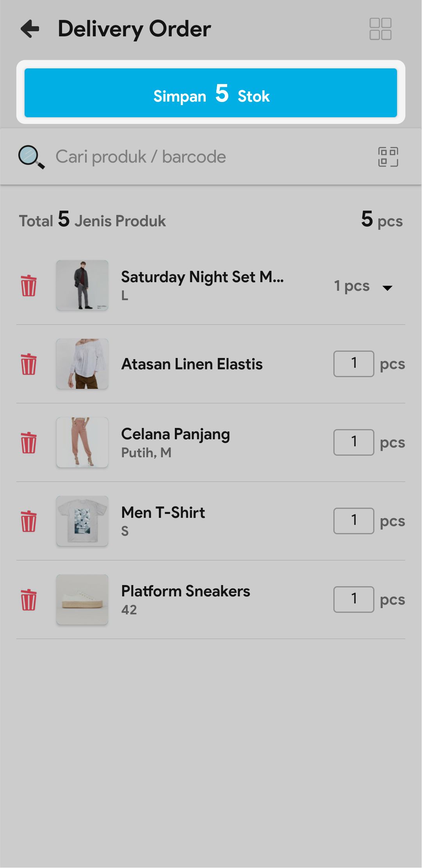Viewport: 422px width, 868px height.
Task: Delete Saturday Night Set item with trash icon
Action: (28, 286)
